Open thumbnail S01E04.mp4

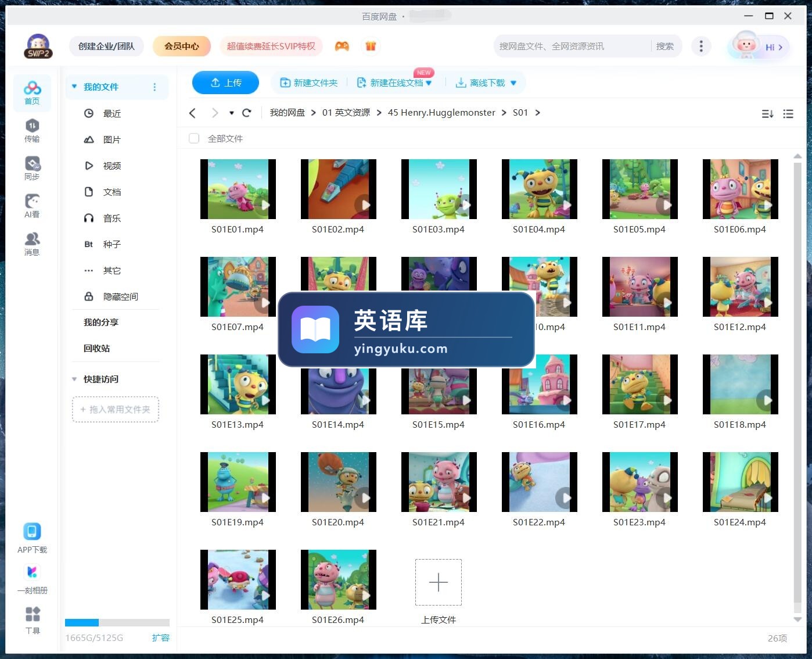point(539,189)
